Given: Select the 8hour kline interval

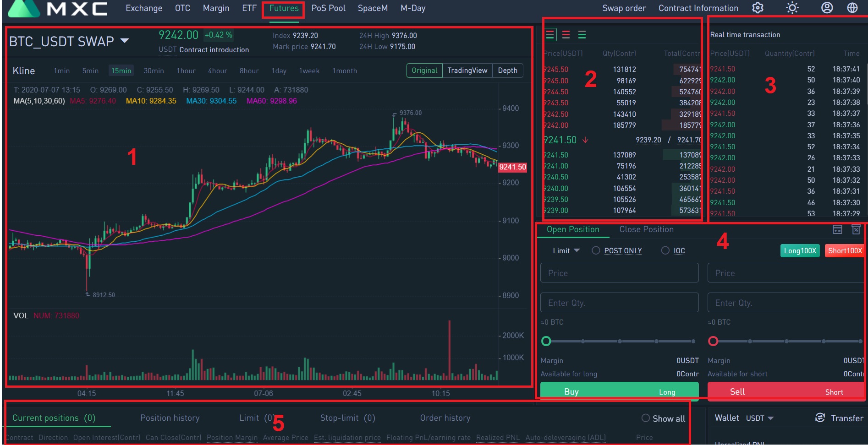Looking at the screenshot, I should pos(249,71).
